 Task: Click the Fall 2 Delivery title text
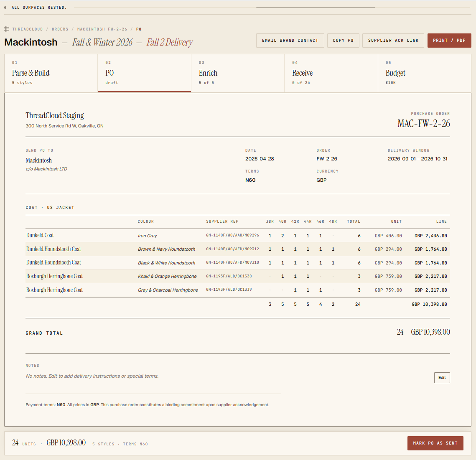click(x=170, y=42)
